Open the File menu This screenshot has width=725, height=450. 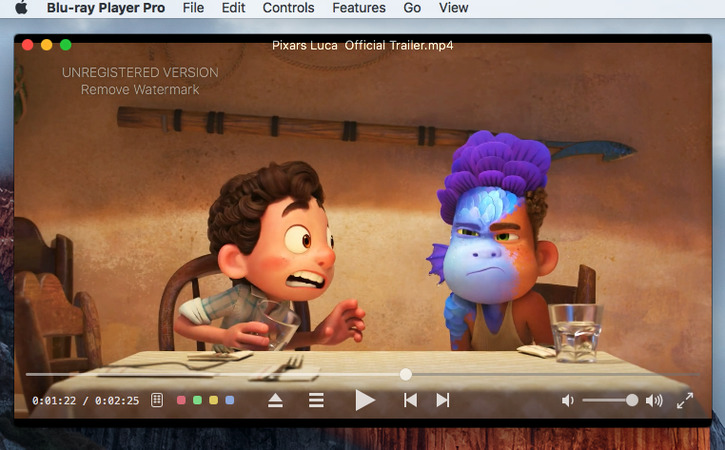click(193, 8)
